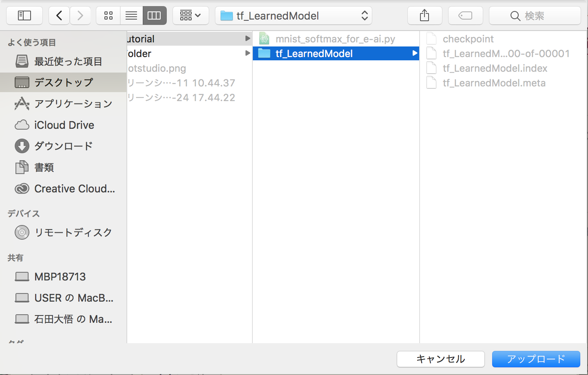Expand the utorial folder arrow
Image resolution: width=588 pixels, height=375 pixels.
coord(248,38)
